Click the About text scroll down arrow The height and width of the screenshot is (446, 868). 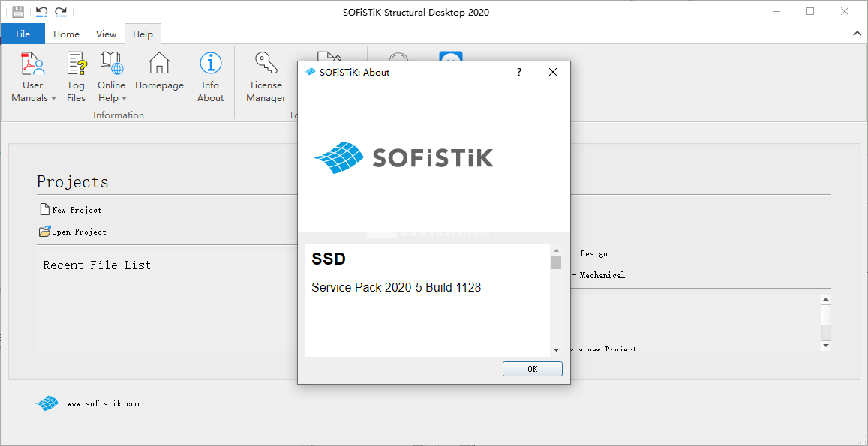pyautogui.click(x=557, y=350)
